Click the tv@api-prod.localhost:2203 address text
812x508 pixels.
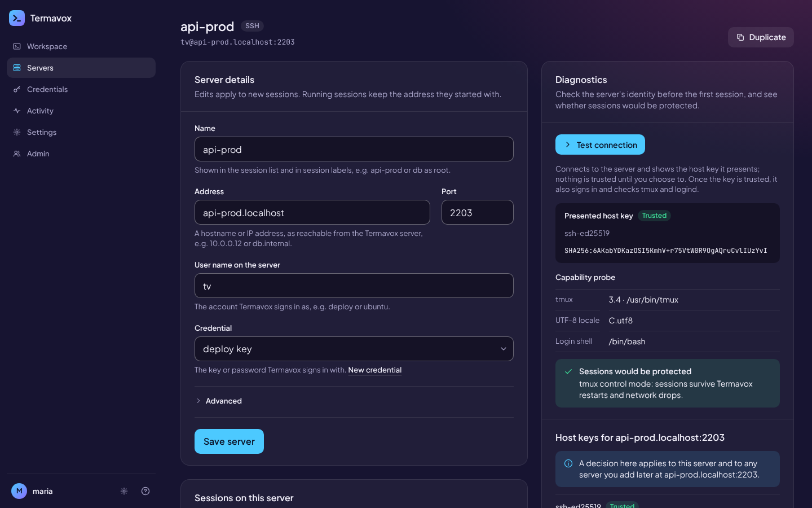(x=237, y=42)
